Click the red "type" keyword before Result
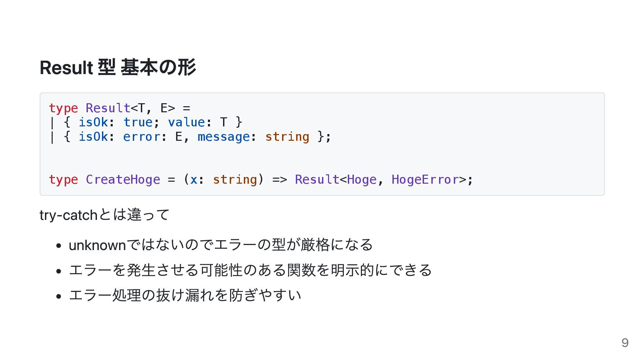Screen dimensions: 644x362 click(63, 108)
